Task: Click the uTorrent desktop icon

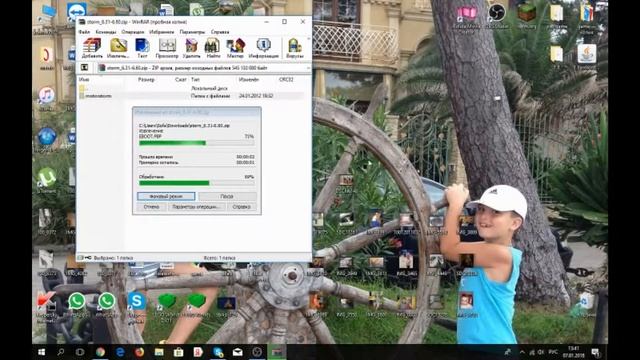Action: 47,179
